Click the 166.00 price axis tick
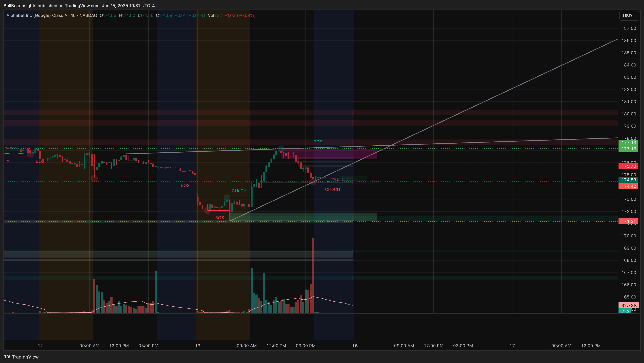The image size is (644, 363). (x=629, y=285)
